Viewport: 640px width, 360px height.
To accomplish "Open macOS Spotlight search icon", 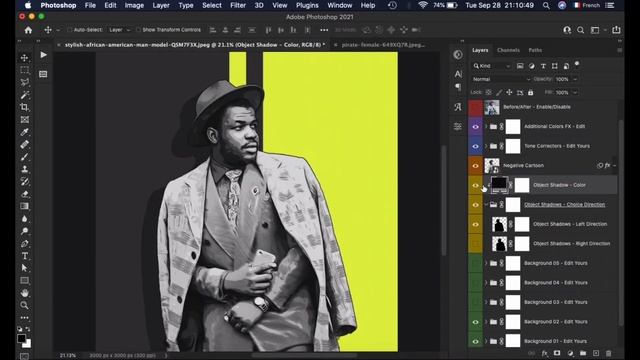I will click(x=546, y=5).
